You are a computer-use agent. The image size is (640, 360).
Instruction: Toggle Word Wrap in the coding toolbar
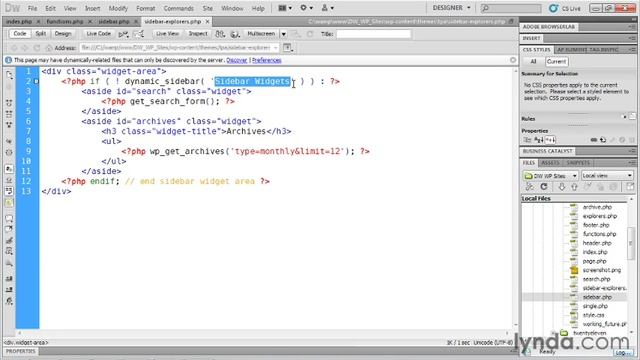pyautogui.click(x=9, y=191)
